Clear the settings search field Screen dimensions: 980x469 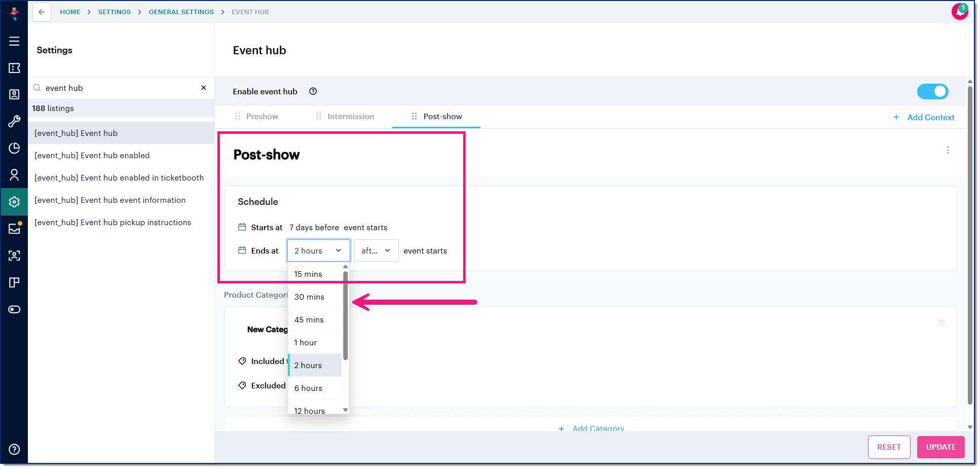pyautogui.click(x=204, y=88)
